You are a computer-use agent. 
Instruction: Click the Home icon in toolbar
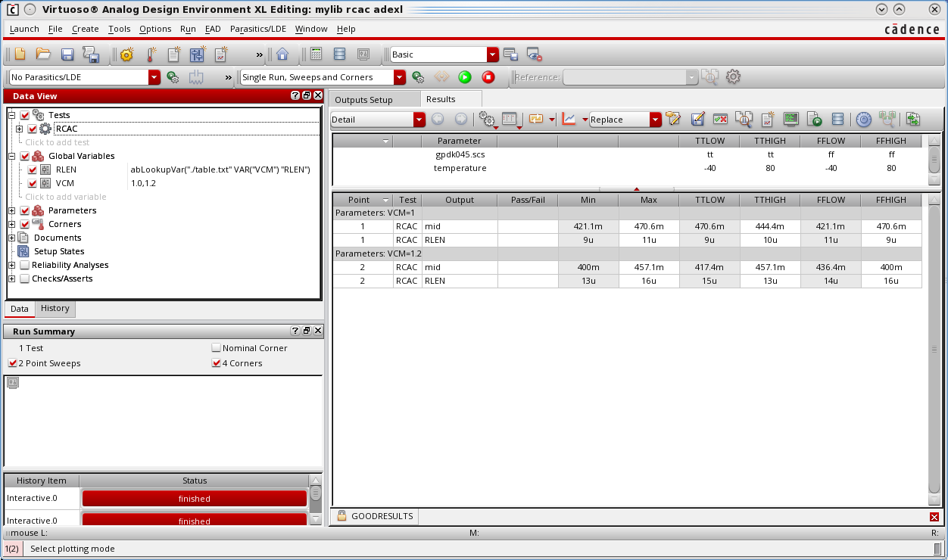click(x=282, y=54)
